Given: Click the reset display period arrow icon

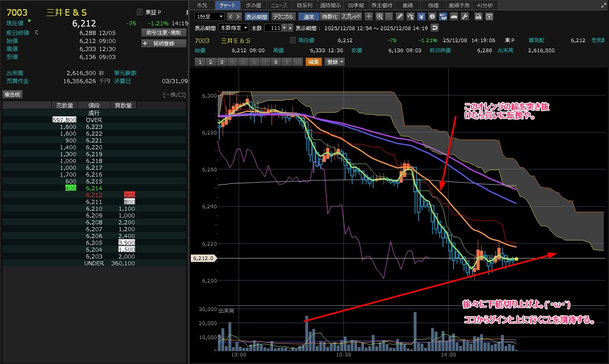Looking at the screenshot, I should (x=434, y=28).
